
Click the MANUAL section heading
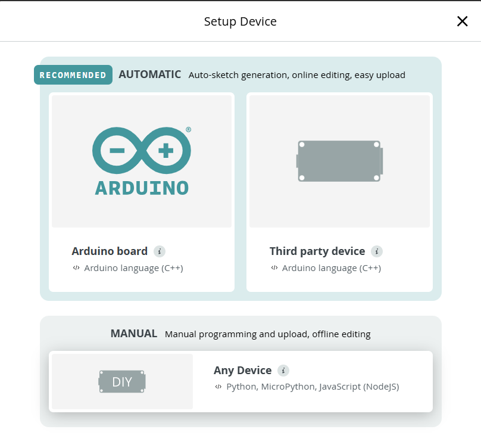[133, 334]
